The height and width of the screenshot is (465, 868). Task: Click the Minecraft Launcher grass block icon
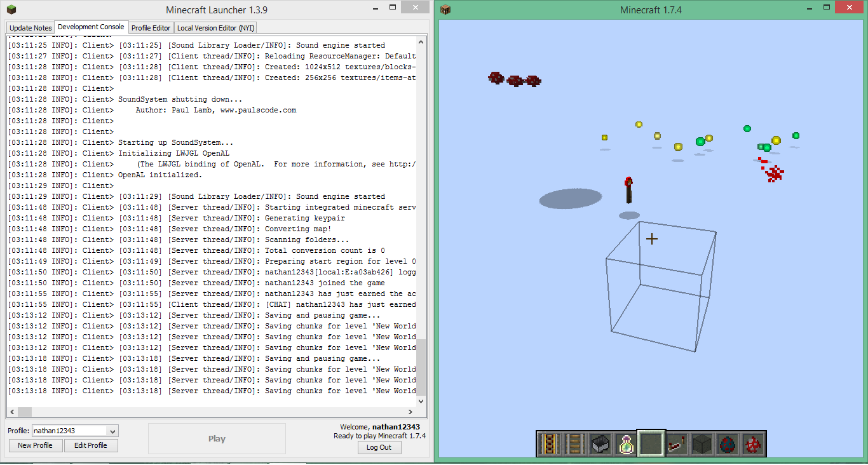pos(11,10)
